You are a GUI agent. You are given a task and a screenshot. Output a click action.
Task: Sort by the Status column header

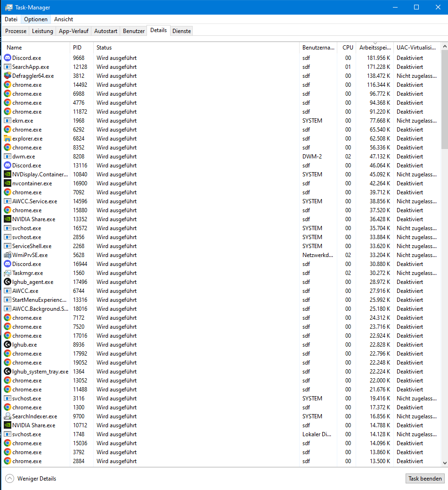[196, 48]
